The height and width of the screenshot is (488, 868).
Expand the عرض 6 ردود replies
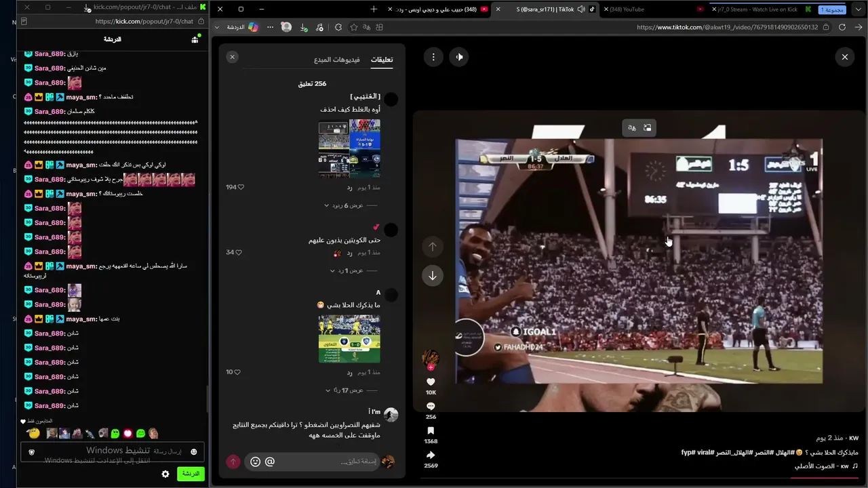point(344,205)
